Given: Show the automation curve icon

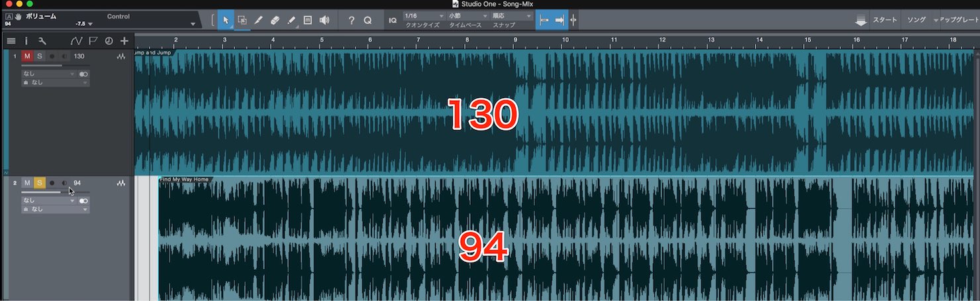Looking at the screenshot, I should [76, 40].
